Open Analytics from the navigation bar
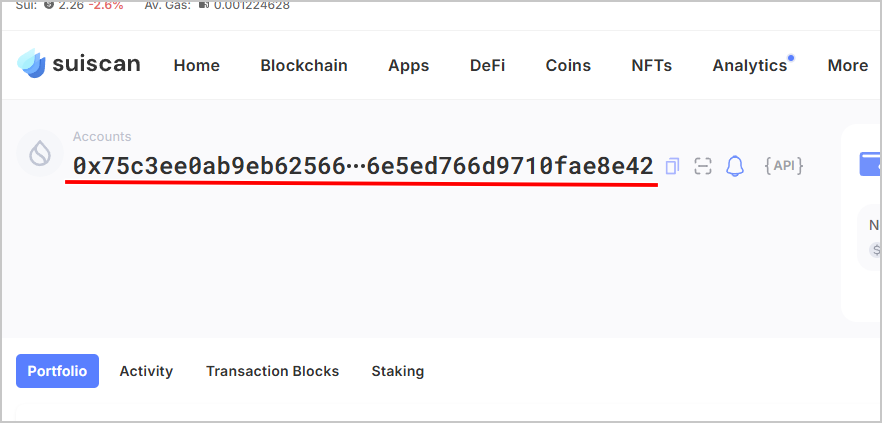882x423 pixels. pyautogui.click(x=750, y=65)
